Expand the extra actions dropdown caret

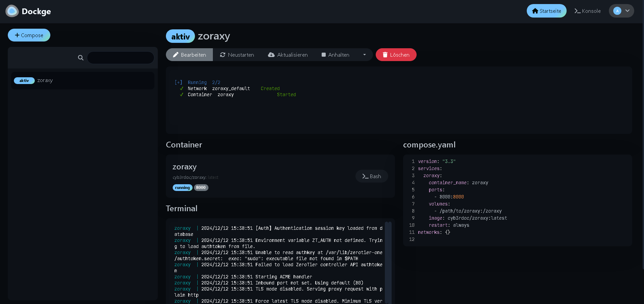click(x=365, y=55)
